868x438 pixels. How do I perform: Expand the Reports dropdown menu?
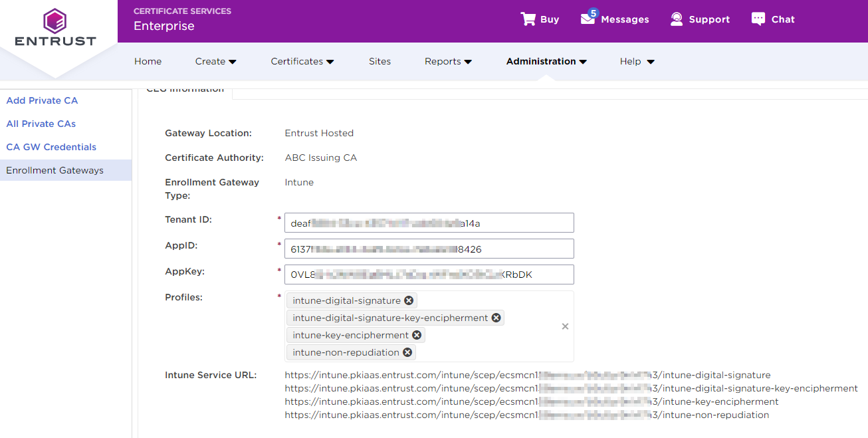tap(447, 61)
